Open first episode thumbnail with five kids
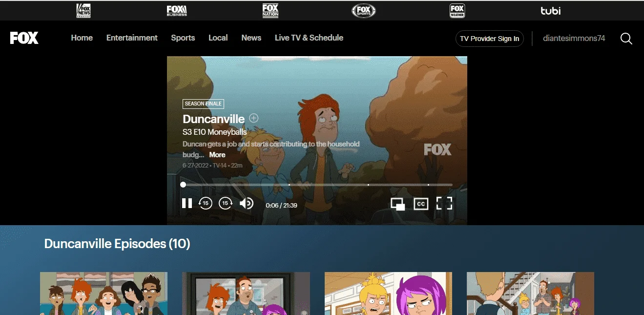Viewport: 644px width, 315px height. tap(104, 294)
